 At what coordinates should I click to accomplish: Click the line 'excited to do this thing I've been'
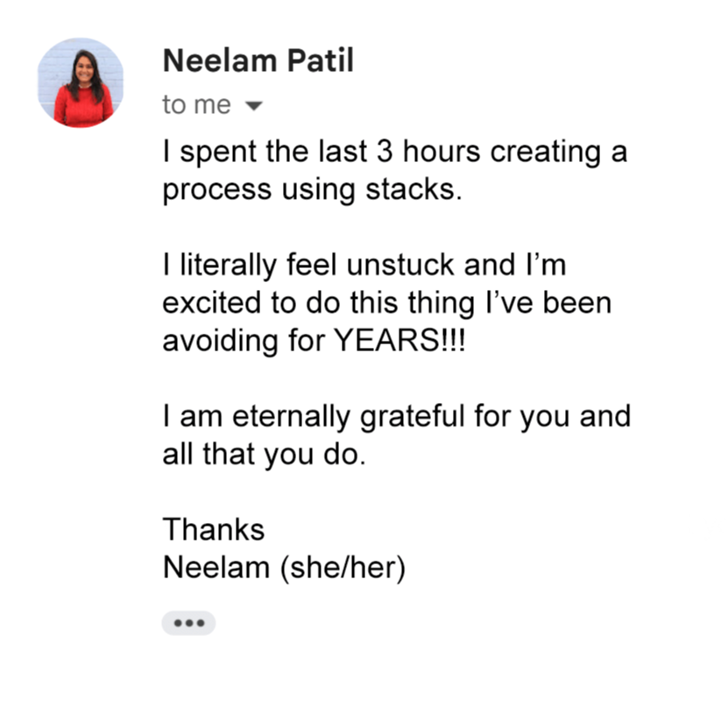[386, 303]
